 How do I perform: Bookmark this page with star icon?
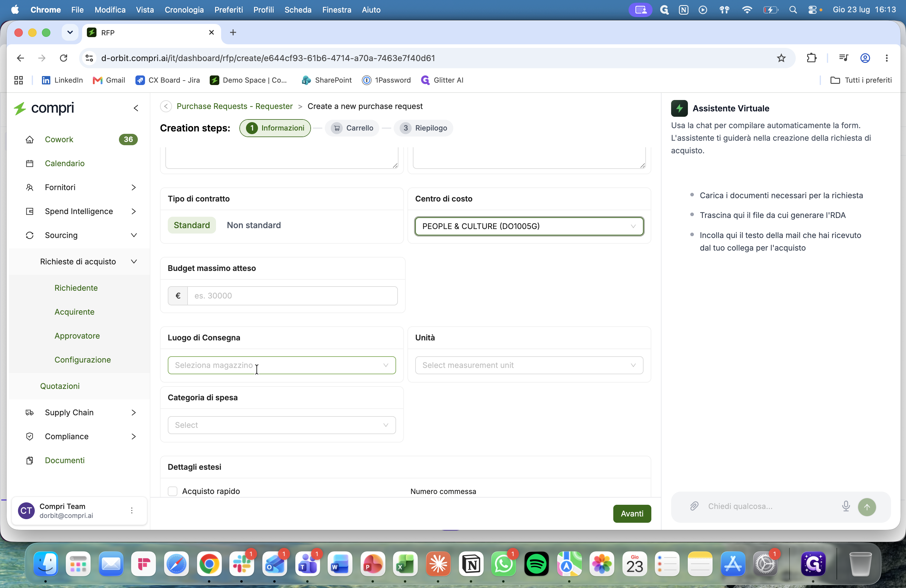coord(781,58)
